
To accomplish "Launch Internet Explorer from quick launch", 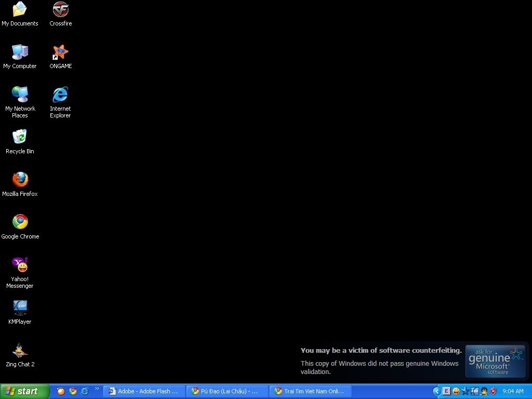I will [x=85, y=391].
